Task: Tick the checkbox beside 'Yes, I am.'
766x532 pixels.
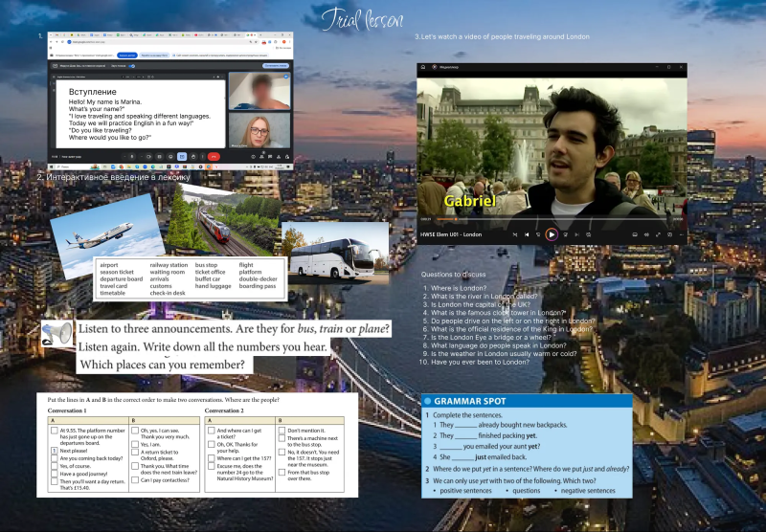Action: tap(135, 444)
